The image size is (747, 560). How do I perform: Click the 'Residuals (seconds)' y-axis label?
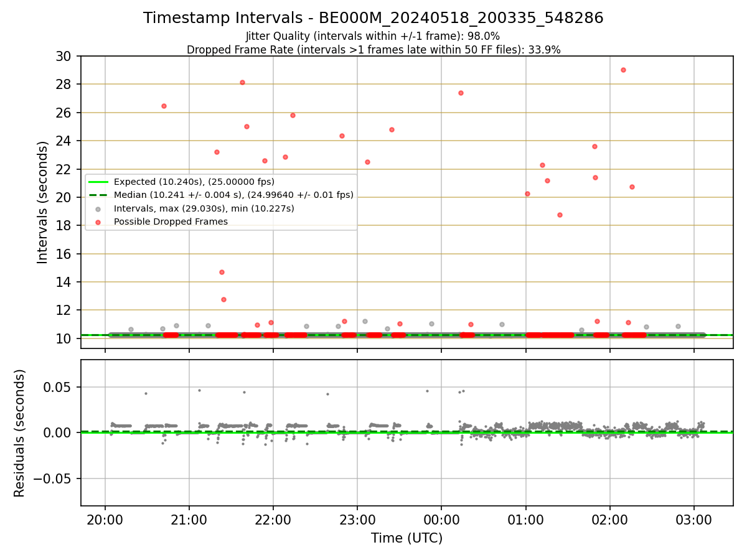pos(20,433)
